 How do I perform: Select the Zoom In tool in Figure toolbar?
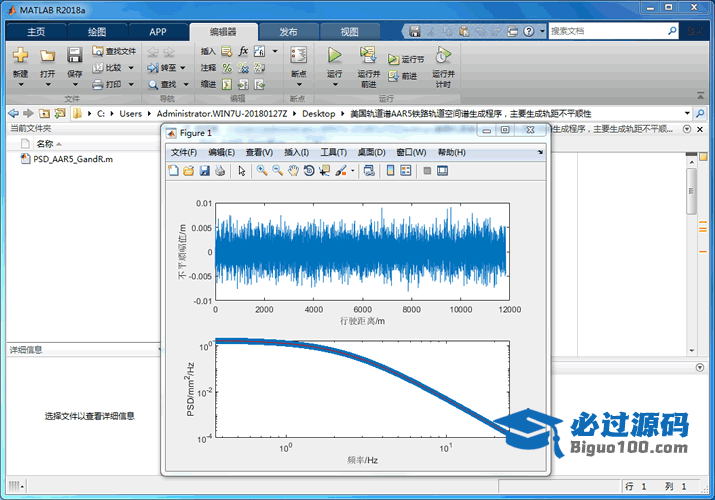click(x=261, y=171)
